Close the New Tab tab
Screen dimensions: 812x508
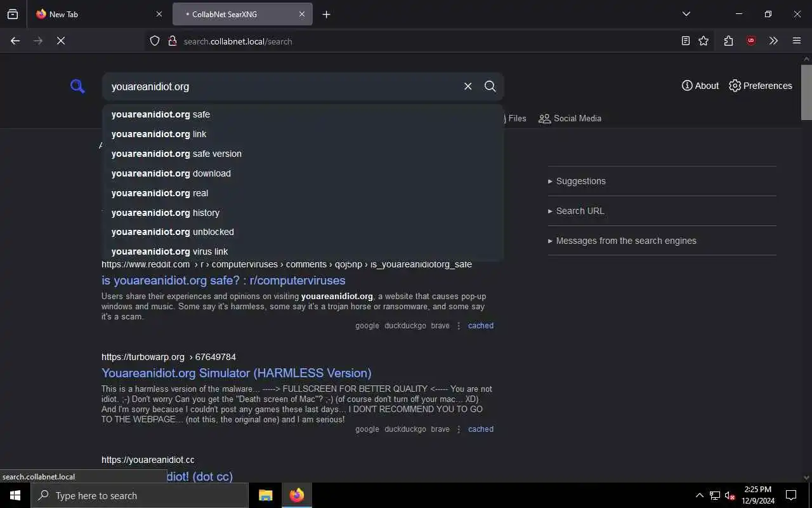tap(159, 14)
